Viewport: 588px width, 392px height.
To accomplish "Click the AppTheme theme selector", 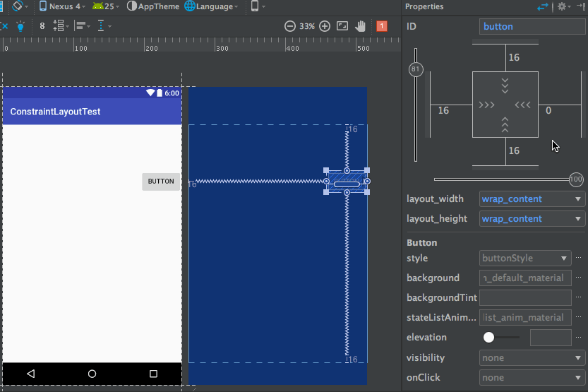I will click(x=152, y=6).
